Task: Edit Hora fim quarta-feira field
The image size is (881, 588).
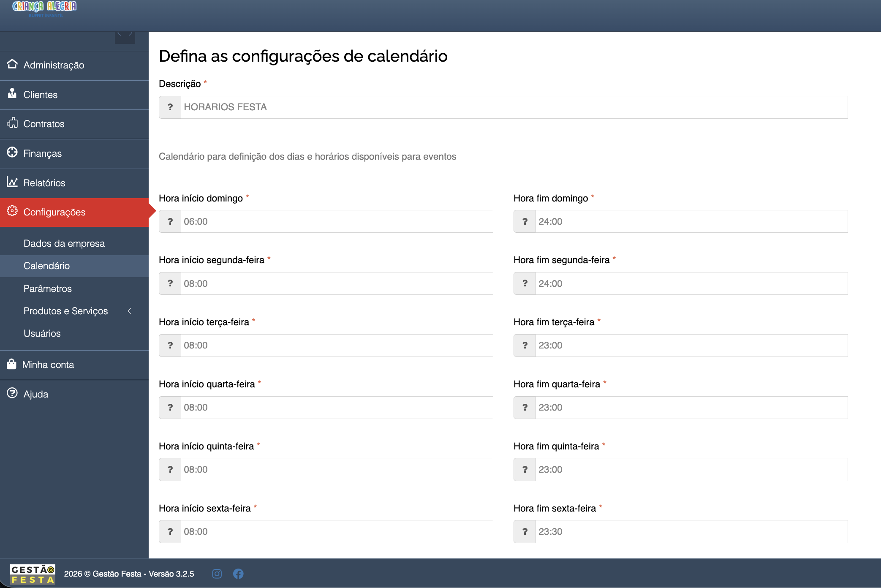Action: (691, 408)
